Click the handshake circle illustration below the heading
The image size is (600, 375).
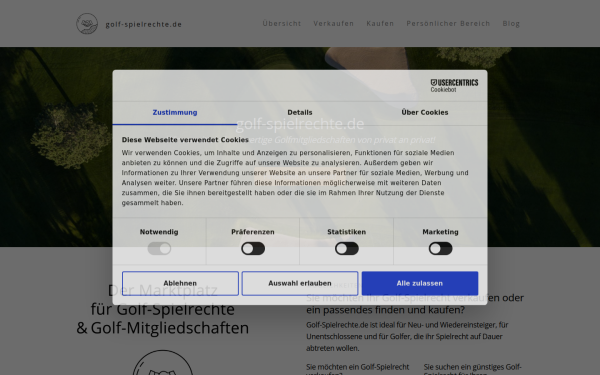pyautogui.click(x=163, y=362)
